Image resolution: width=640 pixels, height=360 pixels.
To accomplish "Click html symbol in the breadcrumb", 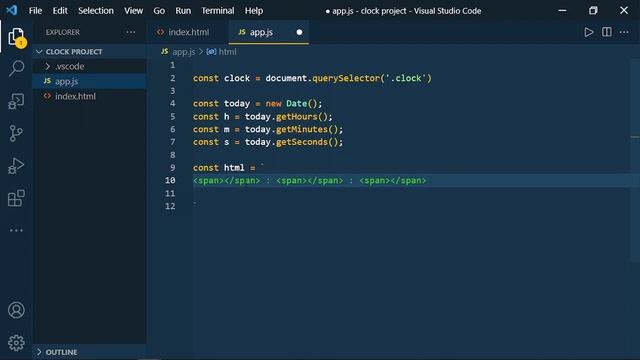I will coord(227,52).
